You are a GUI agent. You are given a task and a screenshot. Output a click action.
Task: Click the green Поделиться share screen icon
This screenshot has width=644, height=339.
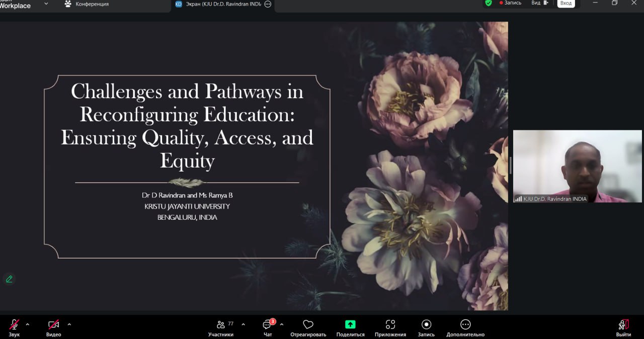tap(350, 325)
